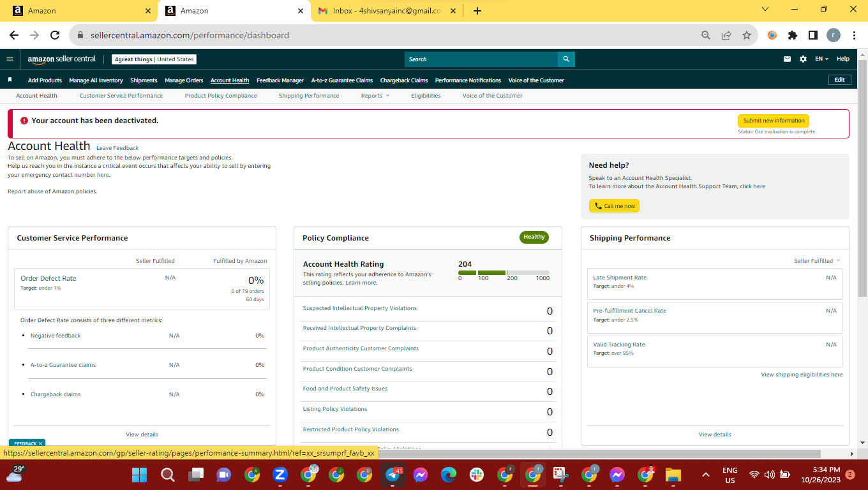Screen dimensions: 868x490
Task: Click View shipping eligibilities here
Action: click(802, 375)
